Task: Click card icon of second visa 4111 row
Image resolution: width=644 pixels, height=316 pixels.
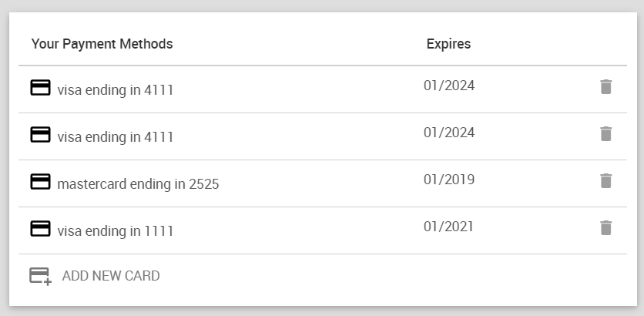Action: [x=40, y=135]
